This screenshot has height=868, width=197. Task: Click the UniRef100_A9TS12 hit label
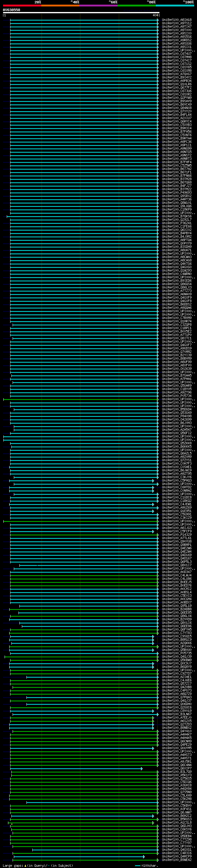(x=176, y=23)
